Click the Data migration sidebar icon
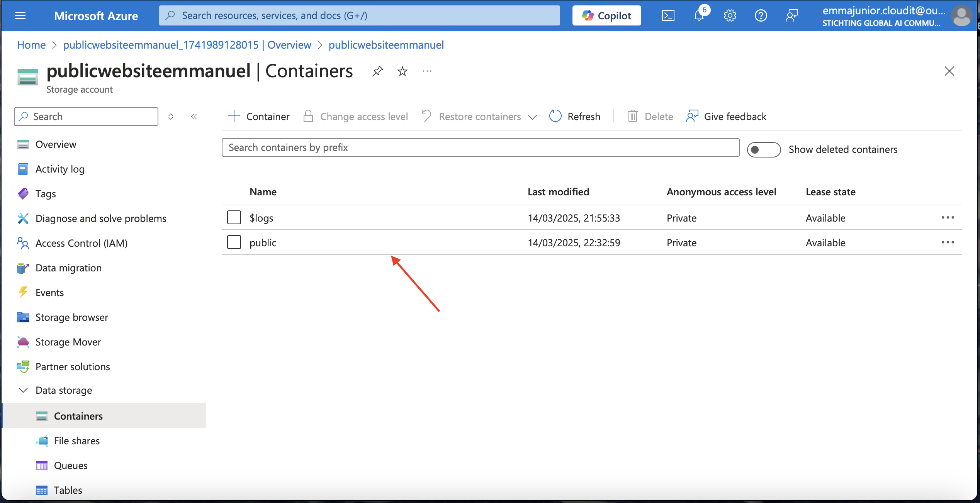This screenshot has width=980, height=503. tap(23, 268)
